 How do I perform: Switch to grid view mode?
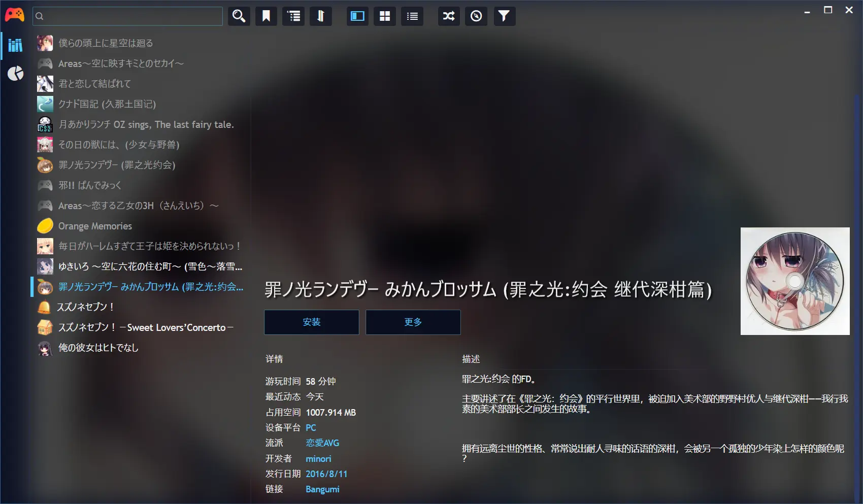tap(385, 16)
